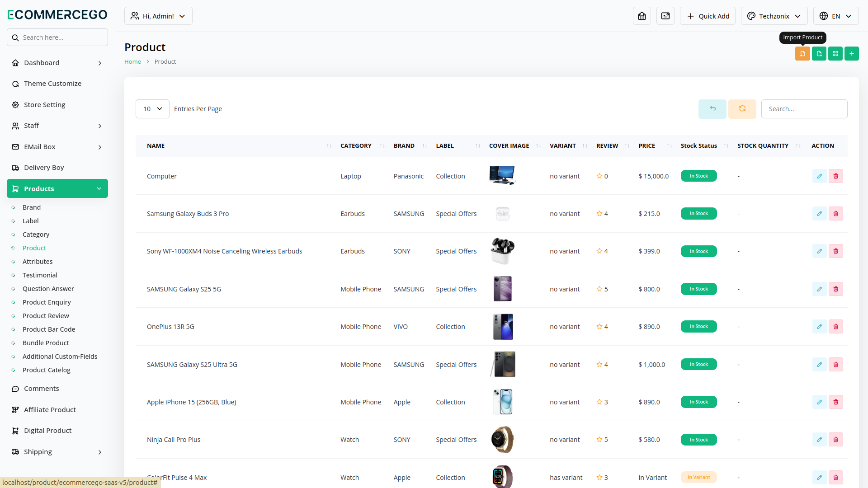
Task: Click the Quick Add button
Action: click(x=708, y=16)
